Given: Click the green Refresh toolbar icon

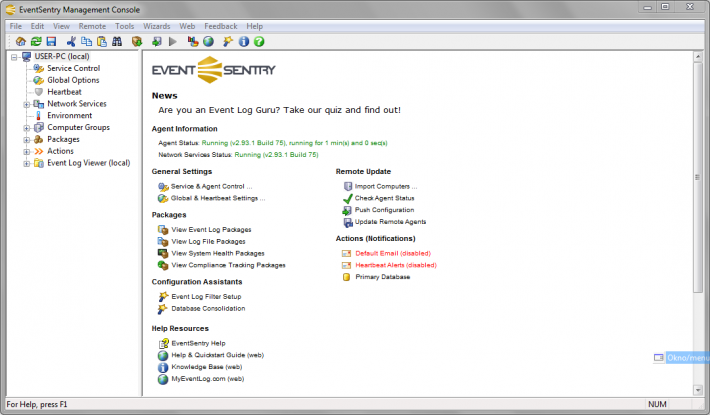Looking at the screenshot, I should click(x=36, y=42).
